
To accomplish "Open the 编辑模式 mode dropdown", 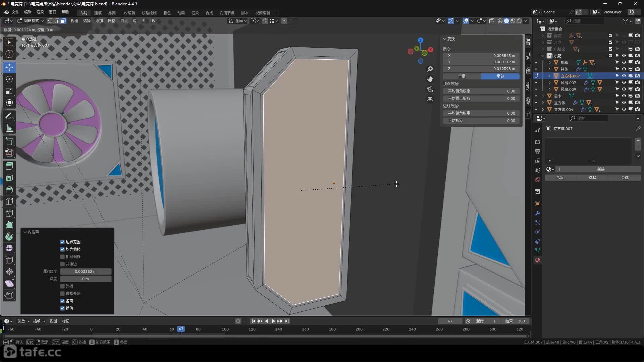I will [31, 21].
